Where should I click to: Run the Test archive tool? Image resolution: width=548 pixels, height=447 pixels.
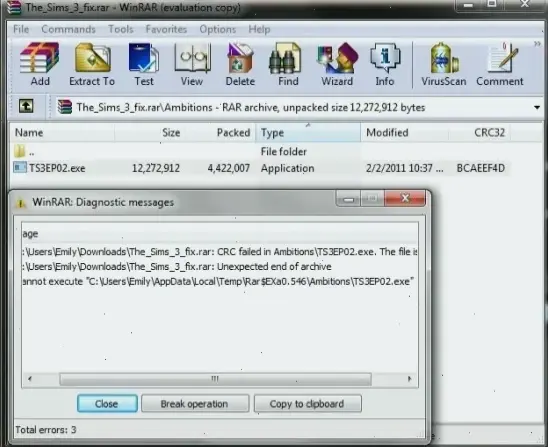coord(144,65)
